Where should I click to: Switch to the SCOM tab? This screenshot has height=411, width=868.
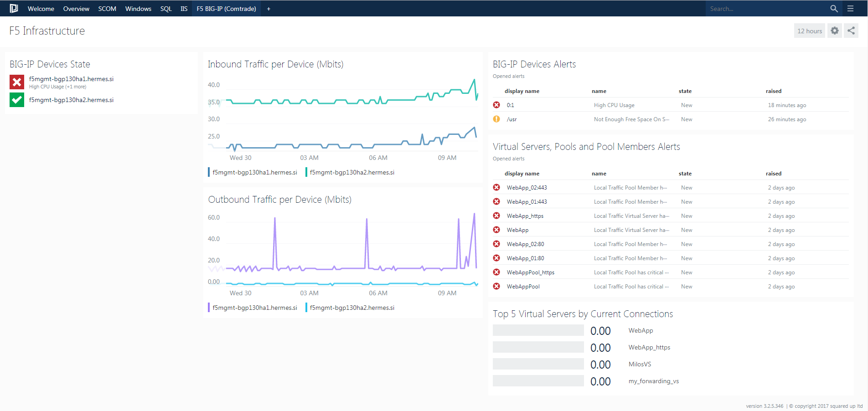(107, 9)
